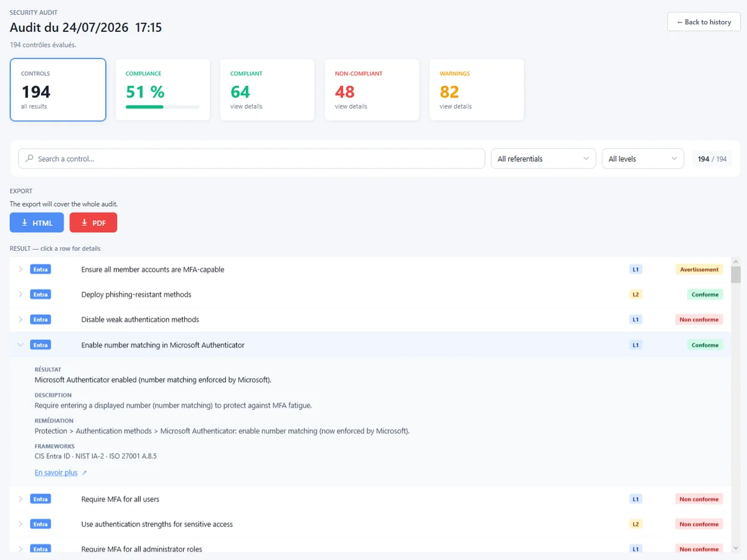Click the REMÉDIATION path text
747x560 pixels.
pos(222,431)
